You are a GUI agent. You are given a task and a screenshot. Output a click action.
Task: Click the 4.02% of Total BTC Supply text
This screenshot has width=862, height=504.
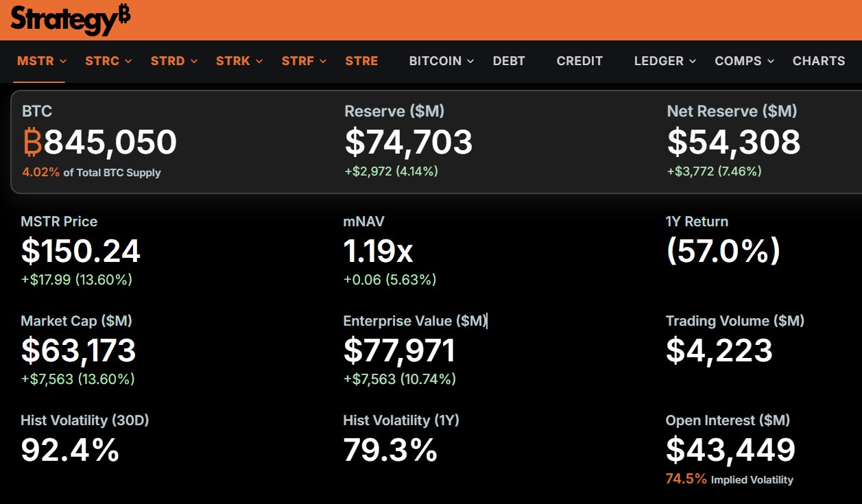(91, 173)
